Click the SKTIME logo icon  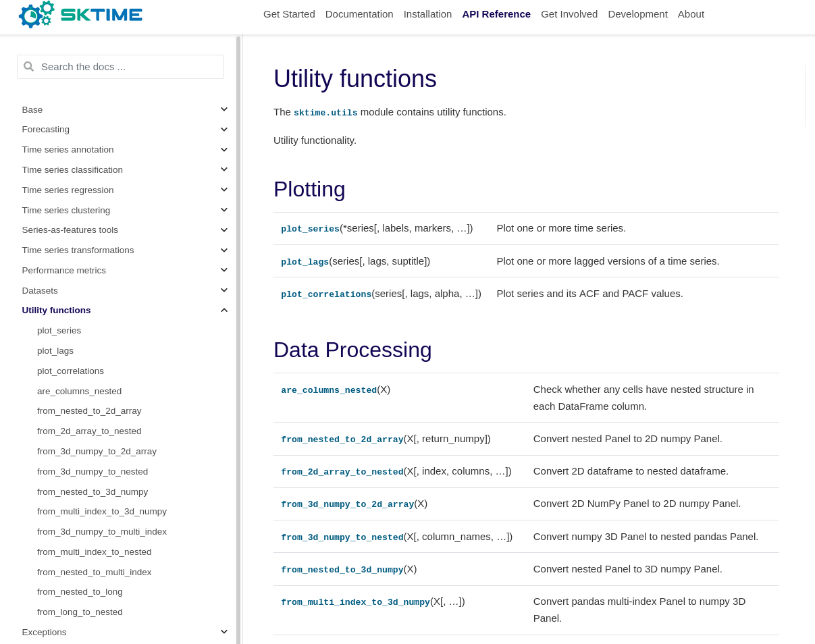tap(36, 14)
